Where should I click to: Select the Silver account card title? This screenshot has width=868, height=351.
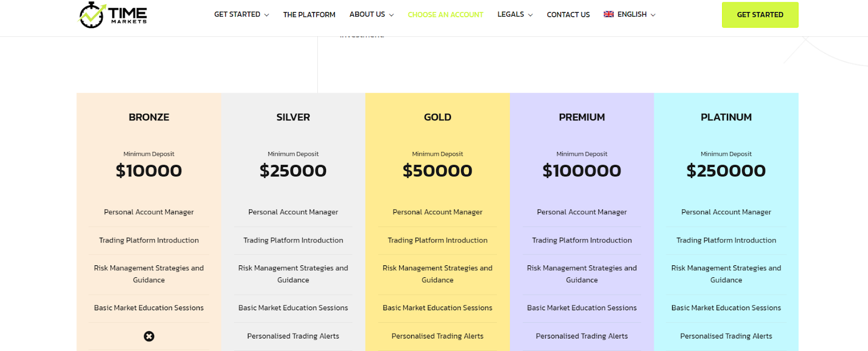(293, 117)
